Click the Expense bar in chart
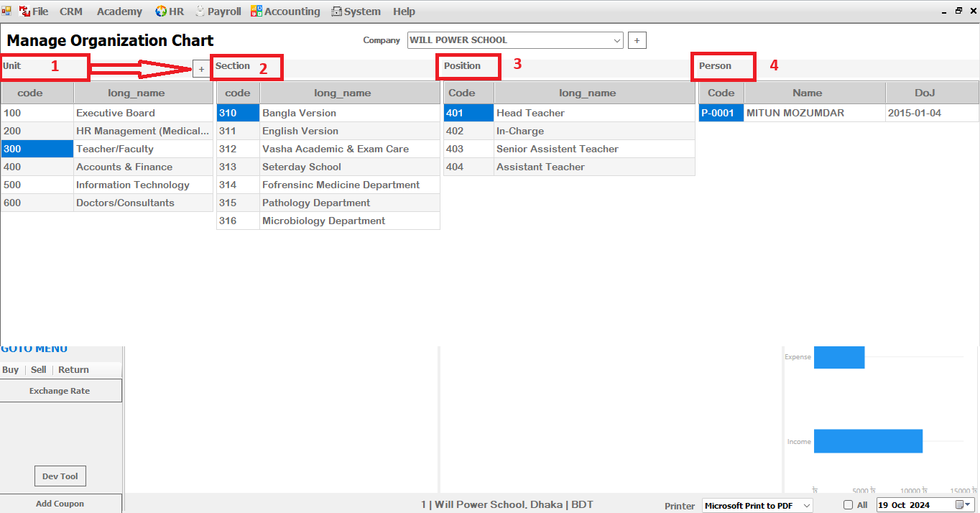The width and height of the screenshot is (980, 513). [x=839, y=357]
